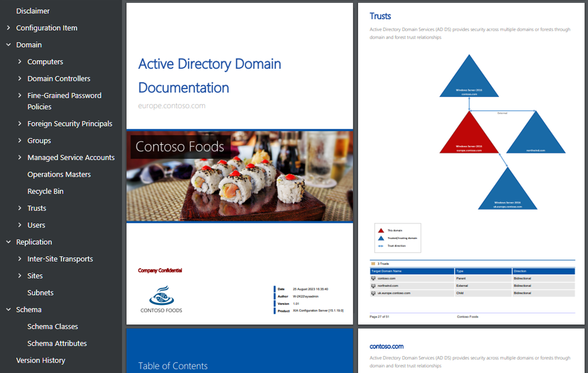Image resolution: width=588 pixels, height=373 pixels.
Task: Open the Recycle Bin bookmark
Action: coord(46,191)
